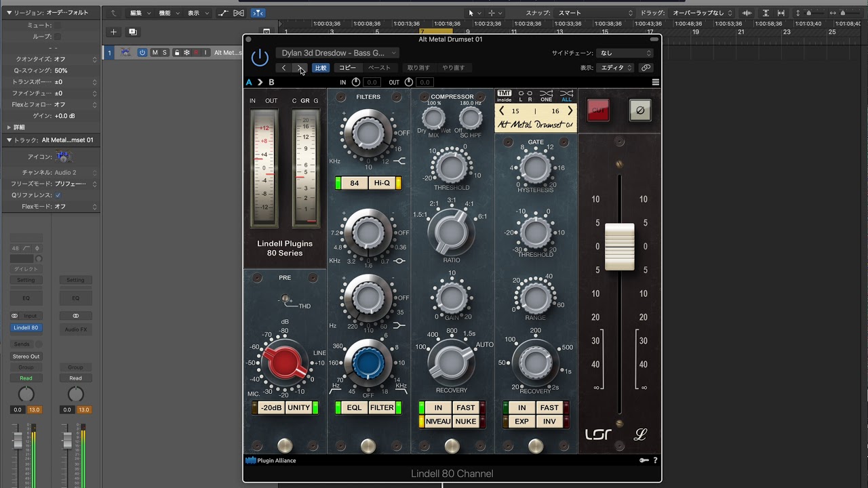The height and width of the screenshot is (488, 868).
Task: Solo track 1 with the S button
Action: click(164, 52)
